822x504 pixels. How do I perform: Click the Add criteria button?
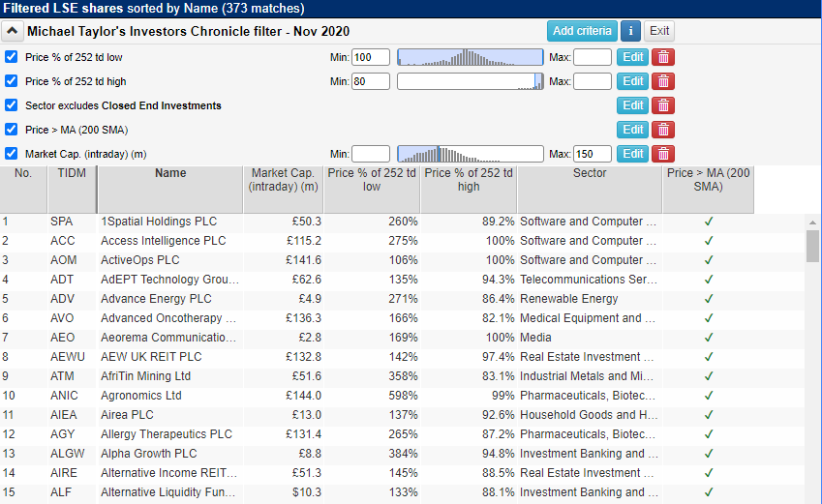(x=582, y=31)
